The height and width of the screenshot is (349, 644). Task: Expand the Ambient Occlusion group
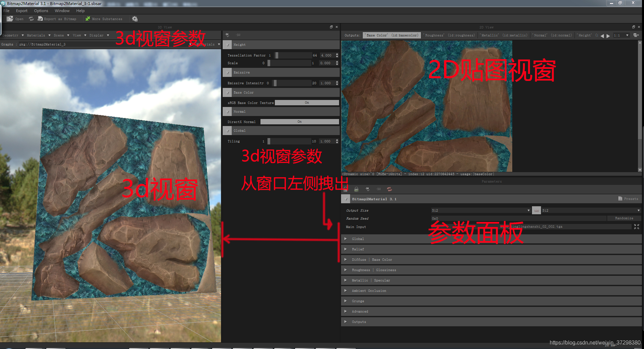pos(345,290)
